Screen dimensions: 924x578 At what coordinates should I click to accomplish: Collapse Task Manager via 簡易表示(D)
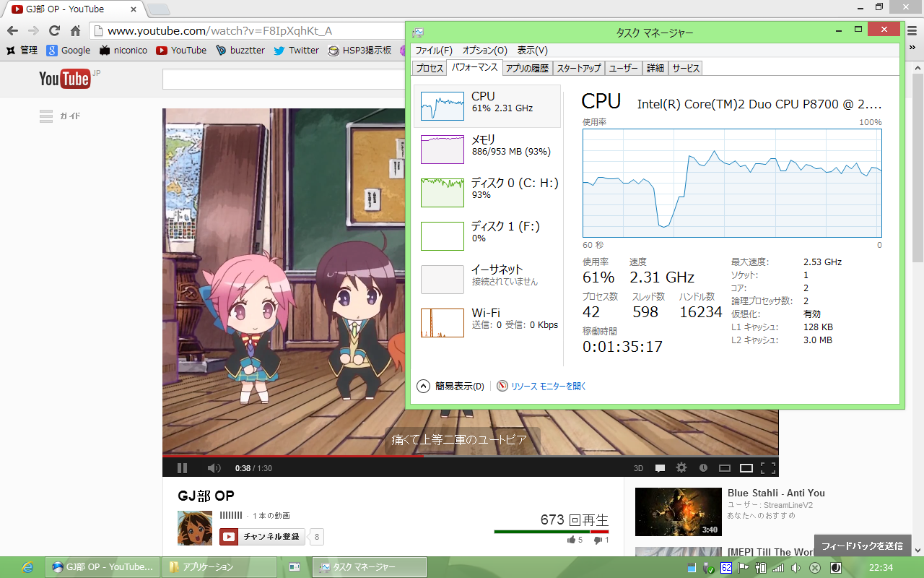tap(451, 387)
